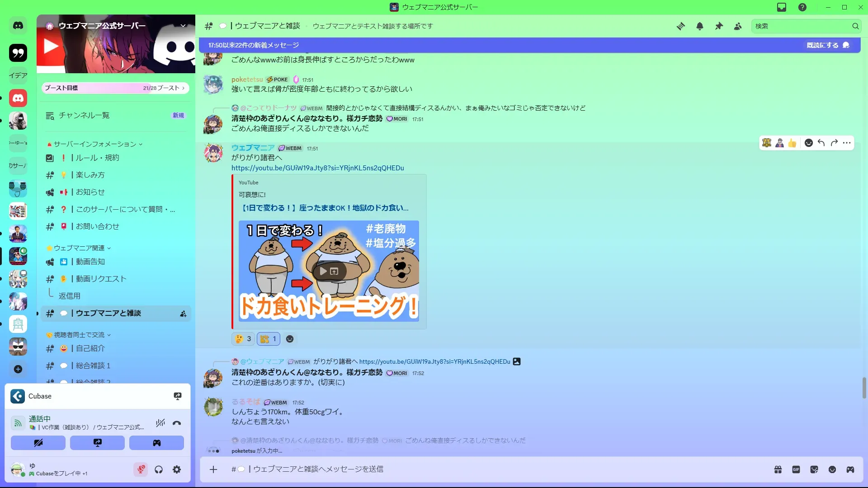Open the GIF picker
Image resolution: width=868 pixels, height=488 pixels.
pyautogui.click(x=796, y=469)
